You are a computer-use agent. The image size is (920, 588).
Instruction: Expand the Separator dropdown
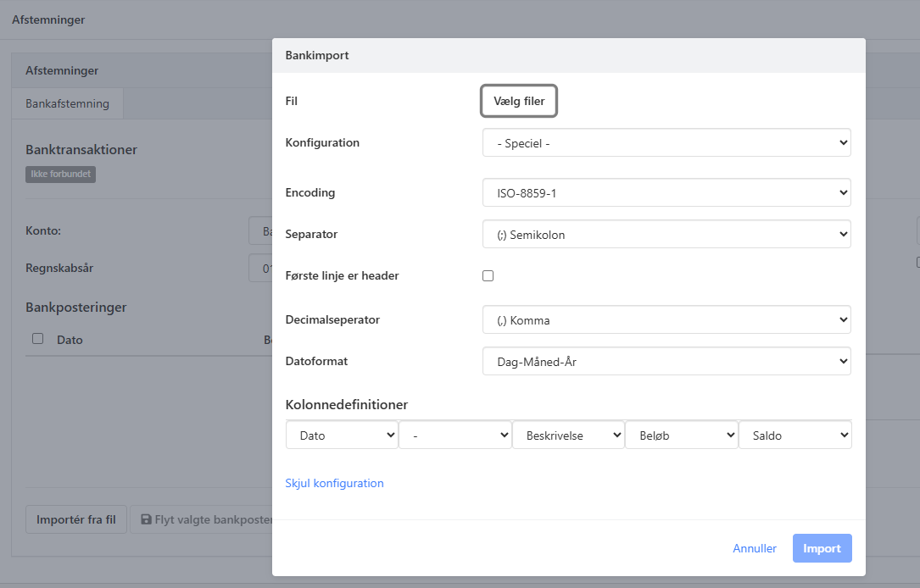tap(666, 235)
